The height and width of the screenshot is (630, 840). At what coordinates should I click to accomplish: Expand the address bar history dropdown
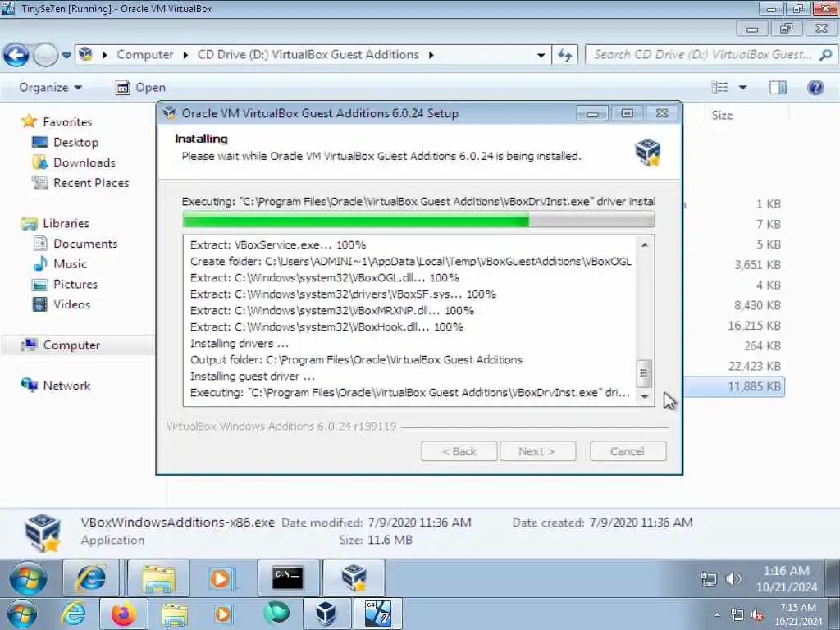tap(541, 55)
